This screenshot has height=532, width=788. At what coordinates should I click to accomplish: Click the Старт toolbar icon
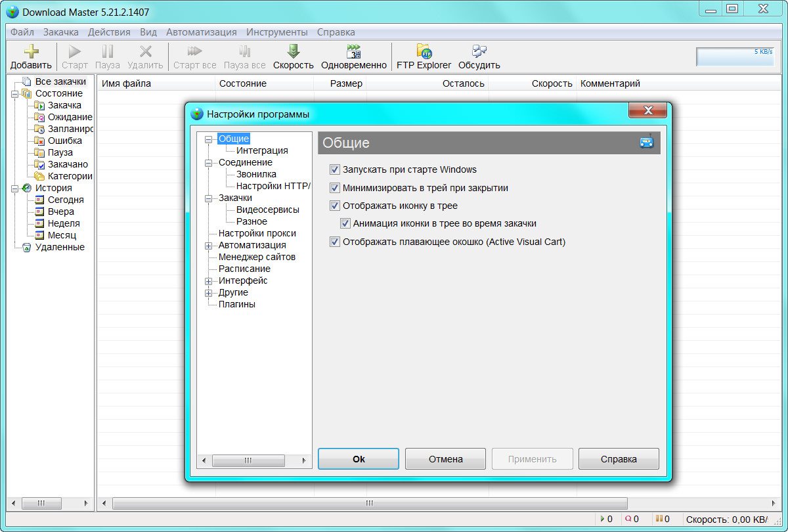[x=75, y=57]
